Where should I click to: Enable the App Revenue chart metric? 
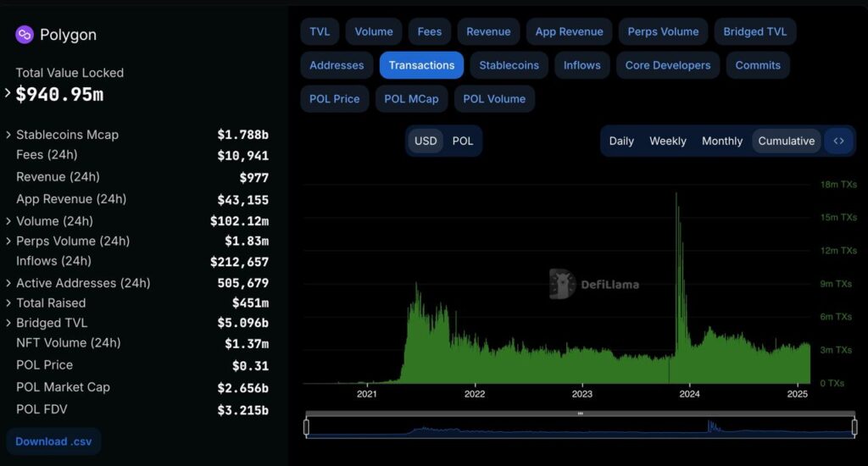pyautogui.click(x=569, y=31)
